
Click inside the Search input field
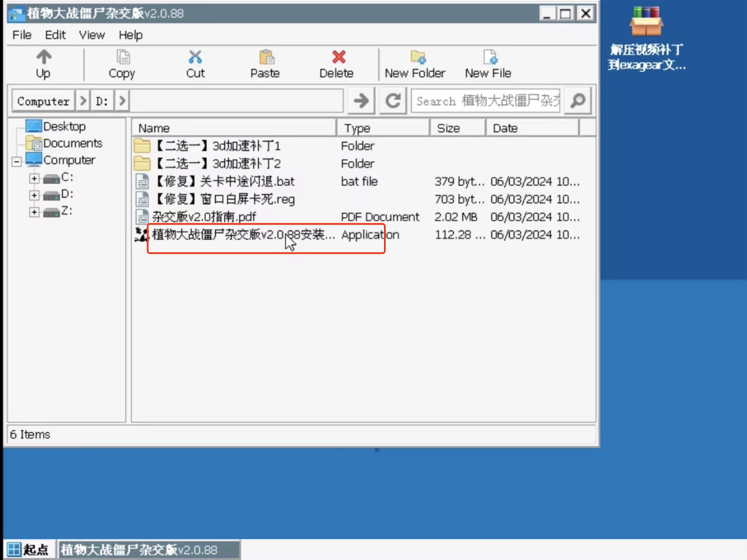click(x=486, y=101)
